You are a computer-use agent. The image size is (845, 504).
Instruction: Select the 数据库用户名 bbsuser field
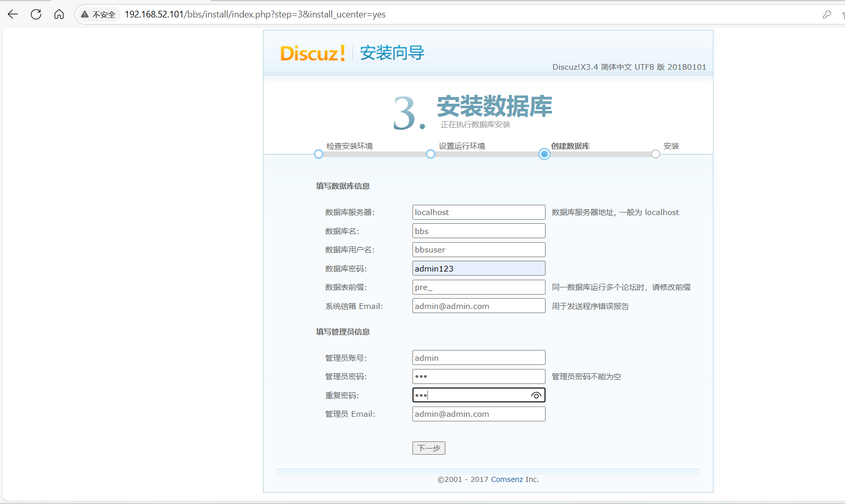(479, 250)
